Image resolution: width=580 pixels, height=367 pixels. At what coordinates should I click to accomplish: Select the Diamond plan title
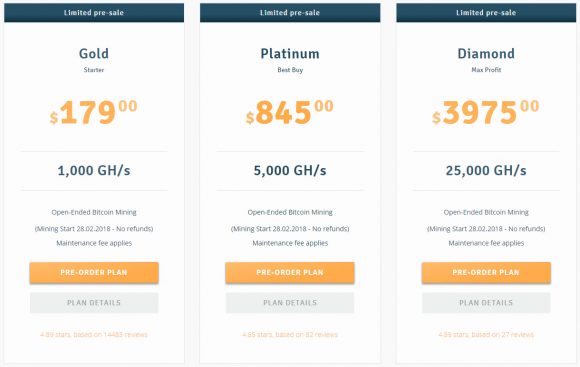(486, 54)
